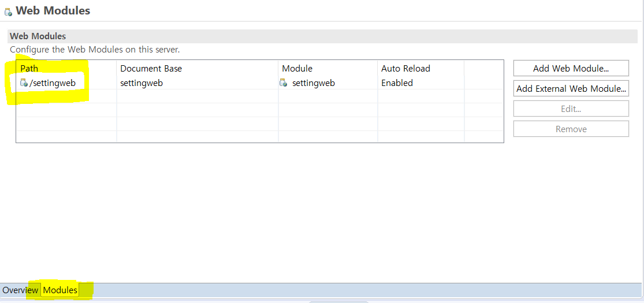Switch to the Overview tab
Viewport: 644px width, 303px height.
(x=20, y=290)
